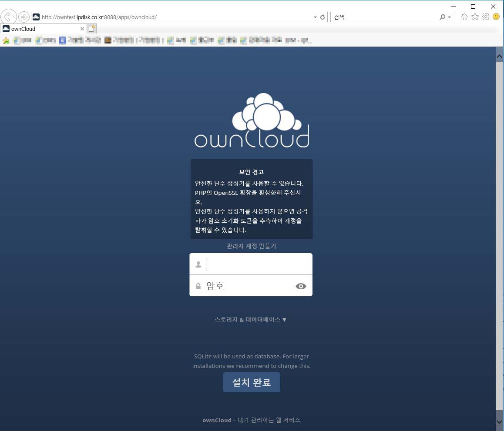Open the search provider dropdown arrow
This screenshot has width=504, height=431.
[449, 17]
